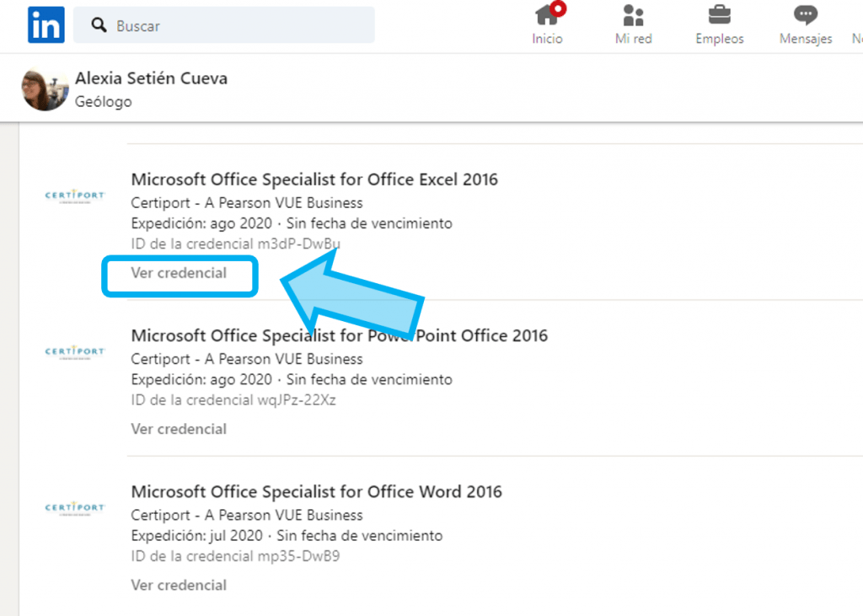The height and width of the screenshot is (616, 863).
Task: Click the Geólogo headline text
Action: (x=104, y=102)
